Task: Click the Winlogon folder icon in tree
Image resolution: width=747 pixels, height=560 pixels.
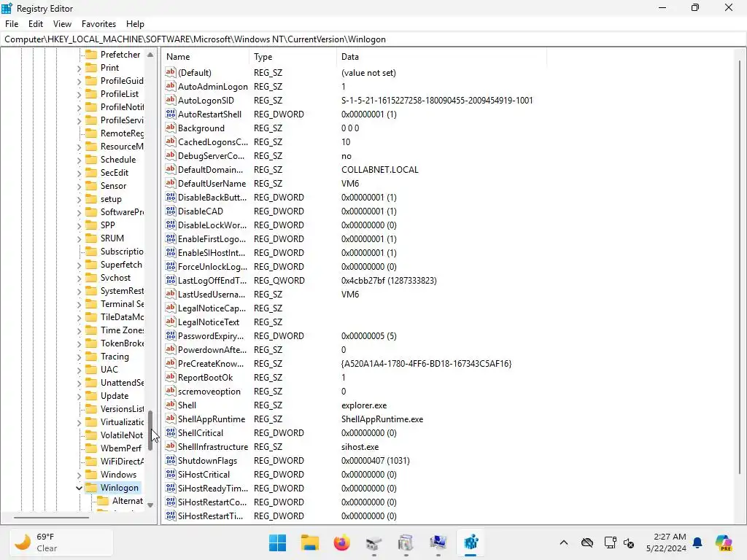Action: tap(91, 487)
